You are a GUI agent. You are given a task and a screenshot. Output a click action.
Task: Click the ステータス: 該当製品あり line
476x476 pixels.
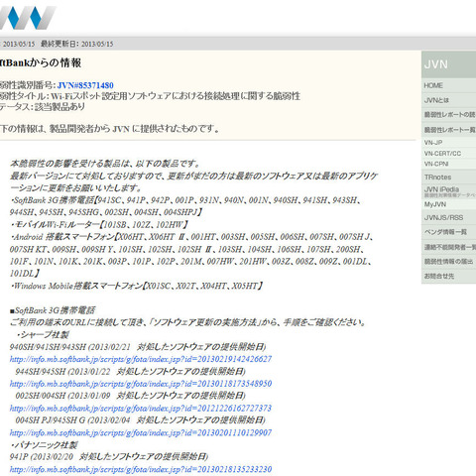click(x=43, y=107)
